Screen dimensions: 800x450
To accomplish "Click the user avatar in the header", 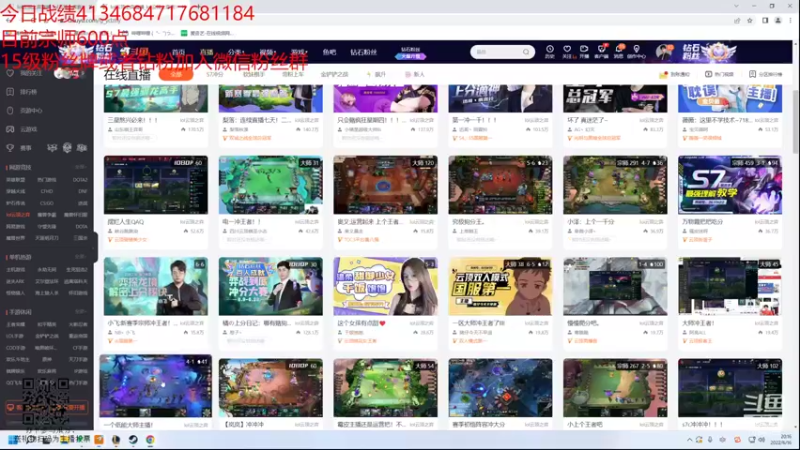I will (x=664, y=52).
